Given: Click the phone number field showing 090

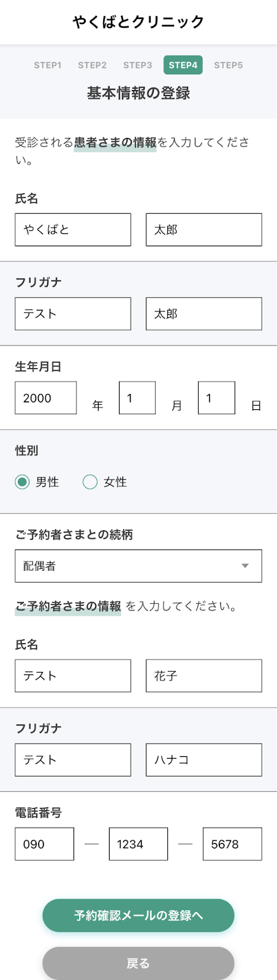Looking at the screenshot, I should (45, 844).
